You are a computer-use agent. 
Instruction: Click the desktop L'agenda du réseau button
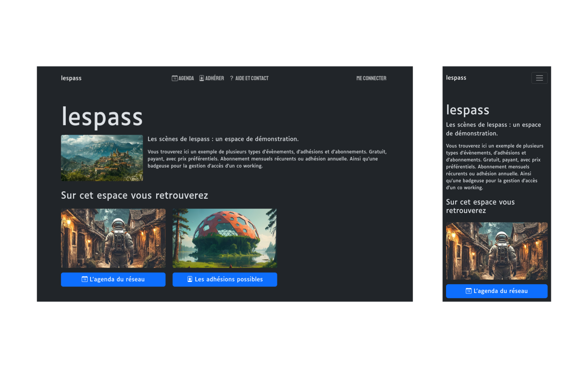coord(113,279)
